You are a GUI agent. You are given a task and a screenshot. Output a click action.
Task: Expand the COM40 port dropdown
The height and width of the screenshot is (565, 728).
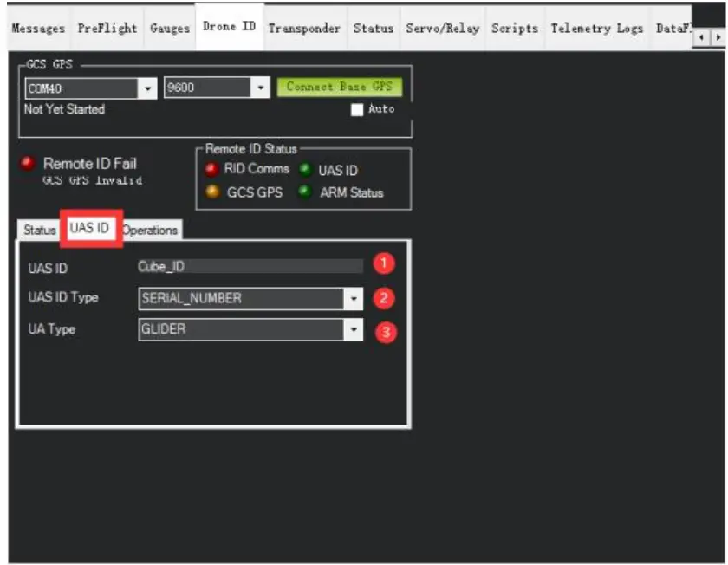147,88
